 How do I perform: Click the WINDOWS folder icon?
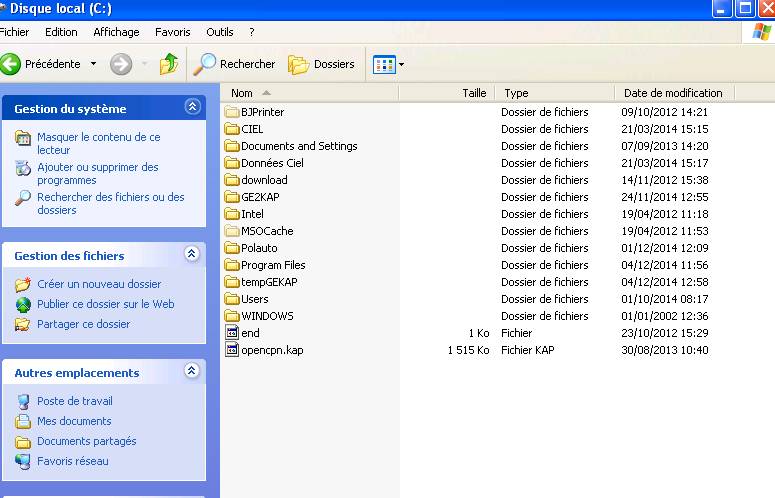(232, 316)
